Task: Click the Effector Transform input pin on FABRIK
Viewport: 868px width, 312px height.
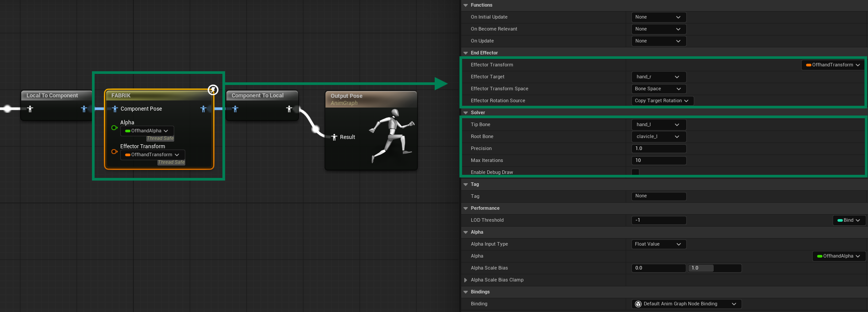Action: click(x=114, y=152)
